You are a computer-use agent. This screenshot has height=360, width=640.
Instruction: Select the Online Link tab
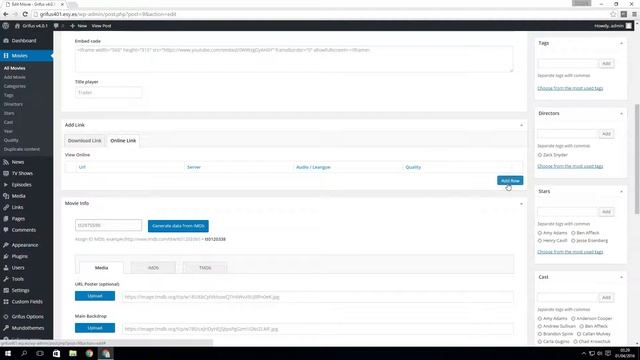pyautogui.click(x=123, y=141)
